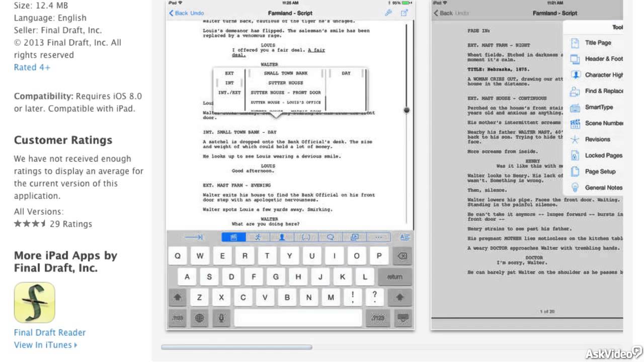Click the Final Draft Reader app icon
Image resolution: width=644 pixels, height=362 pixels.
(x=34, y=303)
